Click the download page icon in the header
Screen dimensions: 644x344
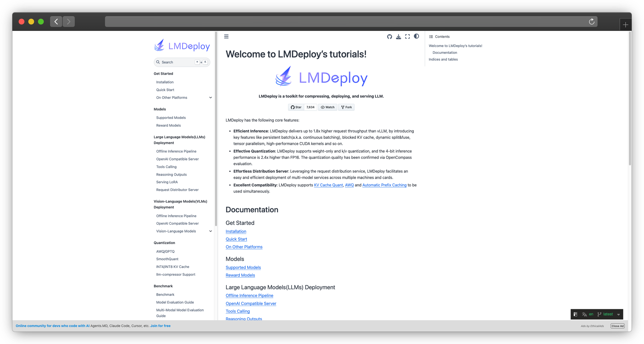[x=399, y=37]
